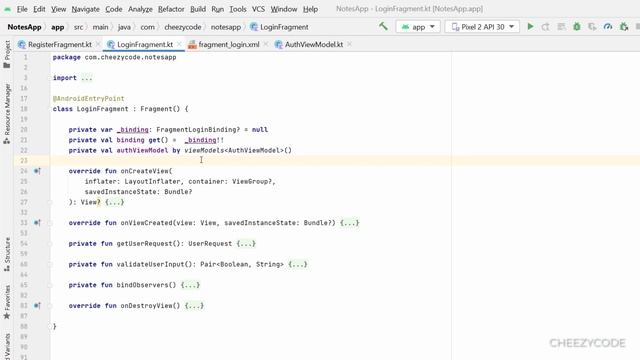
Task: Run the app with green play button
Action: point(530,27)
